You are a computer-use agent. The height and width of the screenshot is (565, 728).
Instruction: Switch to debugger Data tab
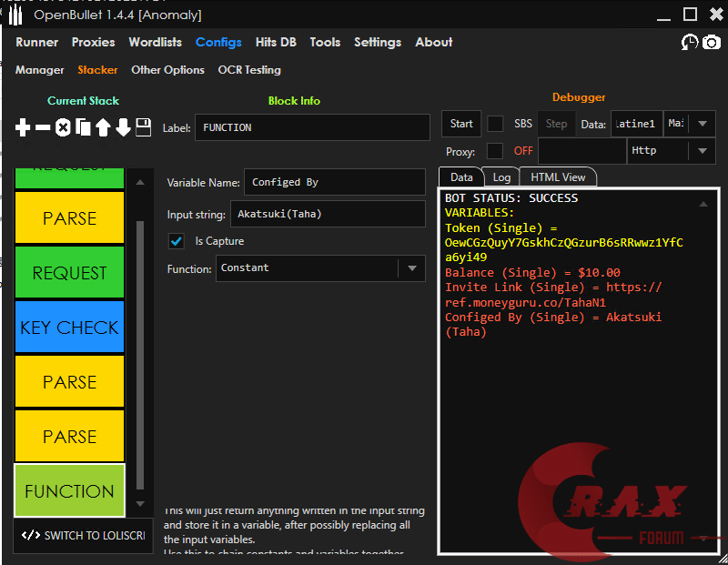(461, 177)
